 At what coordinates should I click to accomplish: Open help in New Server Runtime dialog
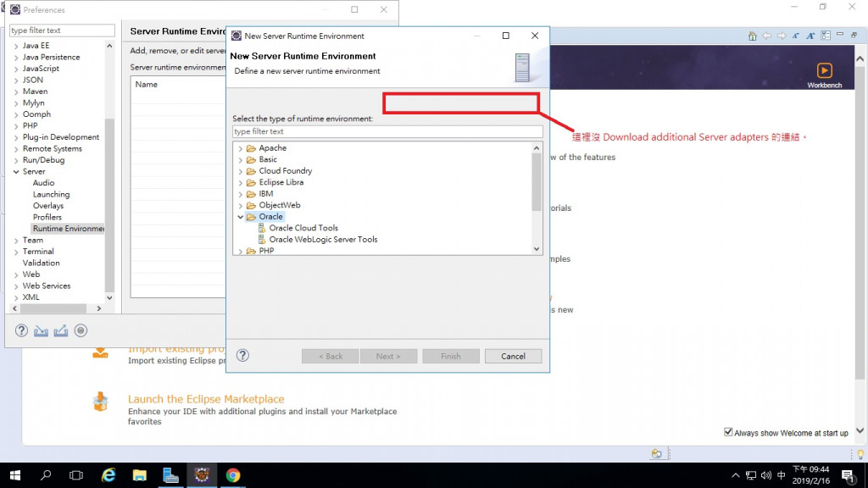tap(242, 355)
